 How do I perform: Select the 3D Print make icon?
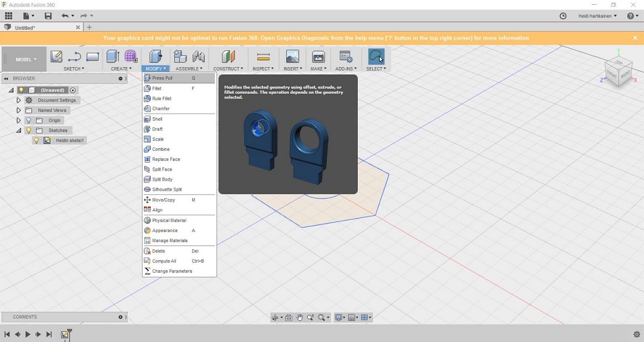pyautogui.click(x=318, y=56)
